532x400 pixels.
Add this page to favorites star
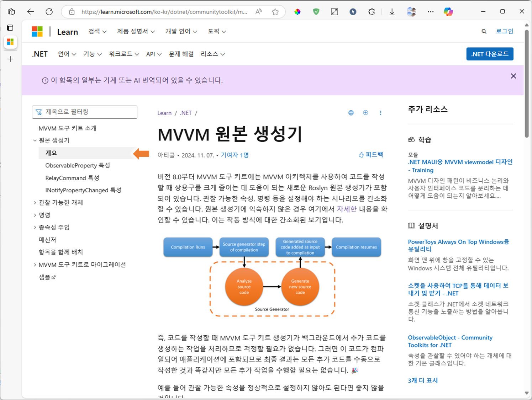tap(275, 12)
